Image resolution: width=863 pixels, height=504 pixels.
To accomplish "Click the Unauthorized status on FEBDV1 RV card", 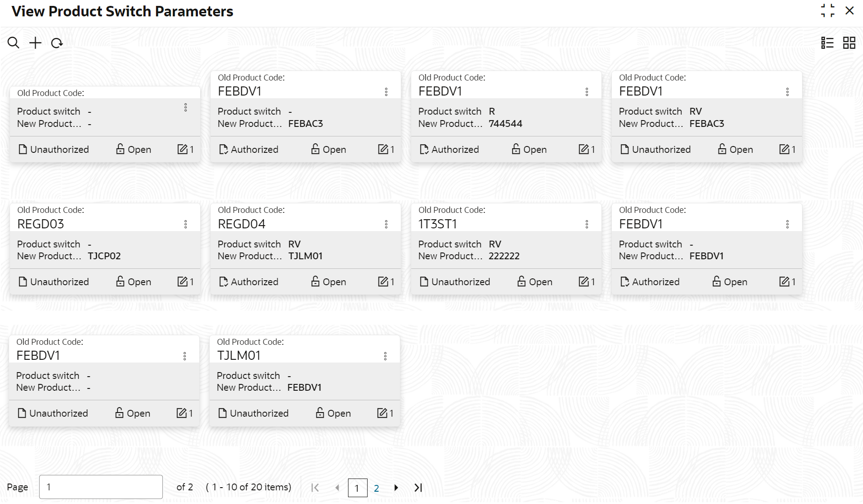I will point(656,149).
